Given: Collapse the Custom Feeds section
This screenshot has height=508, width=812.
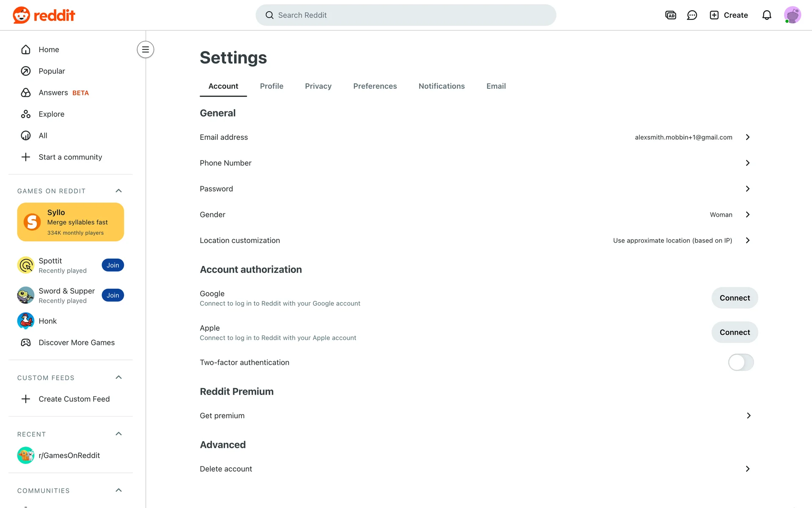Looking at the screenshot, I should [118, 378].
